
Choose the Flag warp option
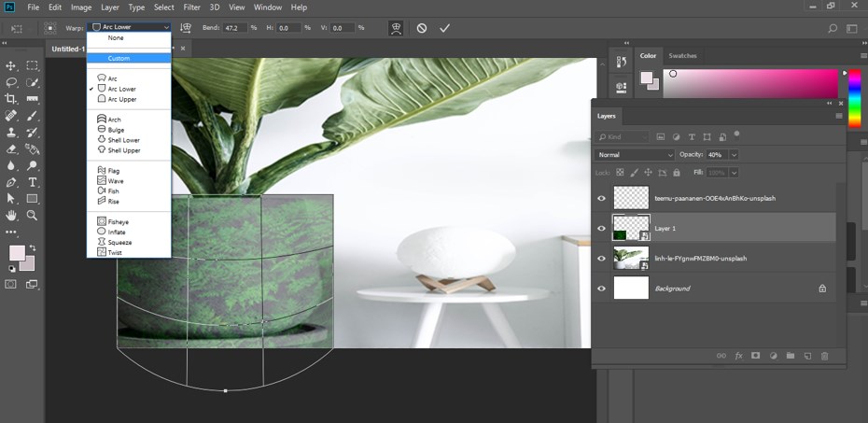(x=115, y=171)
